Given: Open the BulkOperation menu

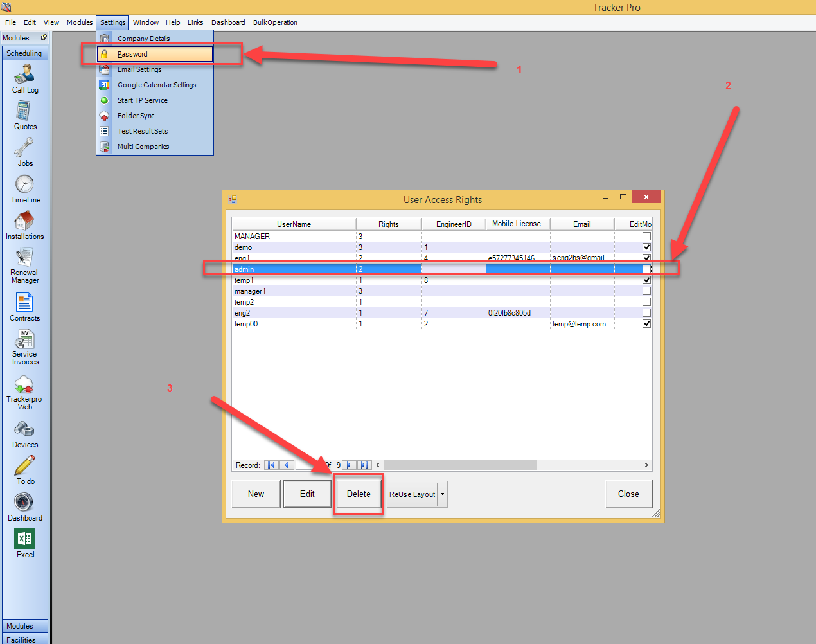Looking at the screenshot, I should pos(275,22).
